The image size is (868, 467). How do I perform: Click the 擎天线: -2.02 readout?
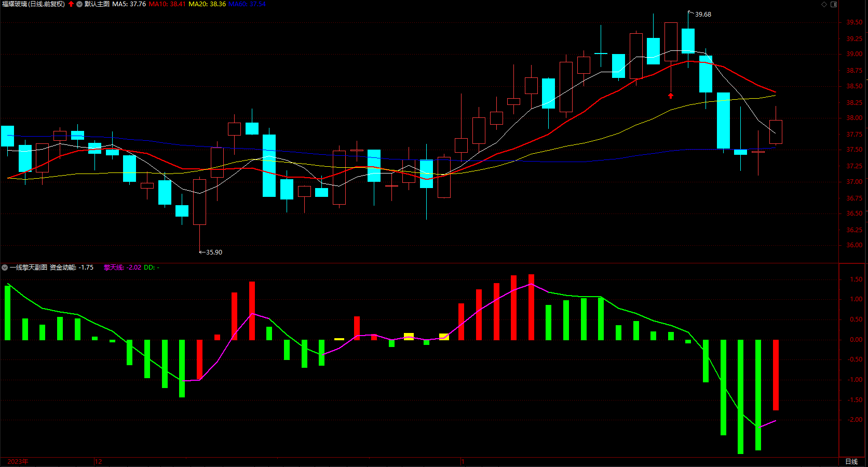(x=123, y=268)
